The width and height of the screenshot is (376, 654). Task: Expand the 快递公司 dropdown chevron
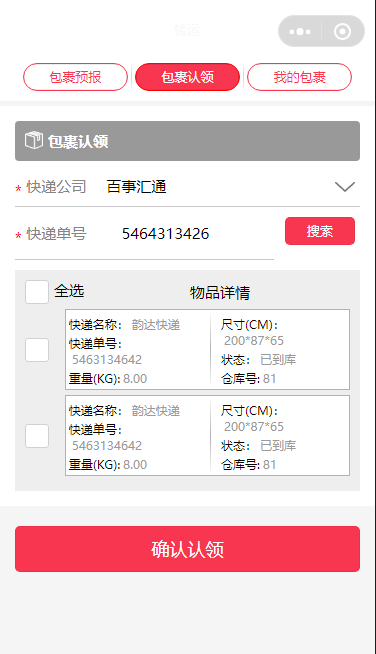pyautogui.click(x=345, y=186)
